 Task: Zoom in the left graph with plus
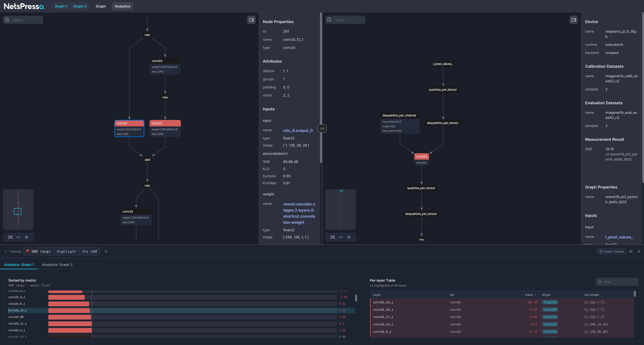coord(27,237)
